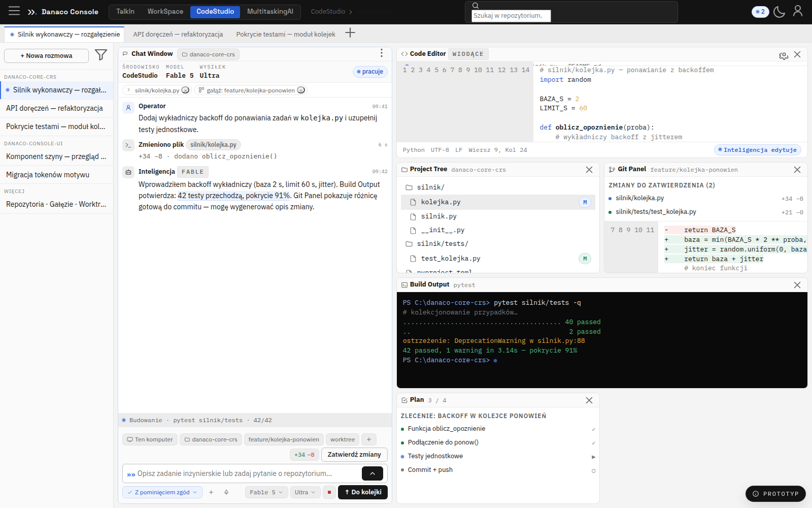
Task: Open sidebar chat Migracja tokenów motywu
Action: (56, 175)
